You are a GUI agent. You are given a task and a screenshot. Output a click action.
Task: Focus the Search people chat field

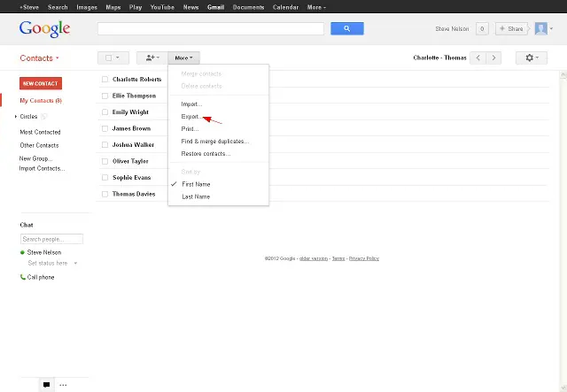(x=51, y=239)
